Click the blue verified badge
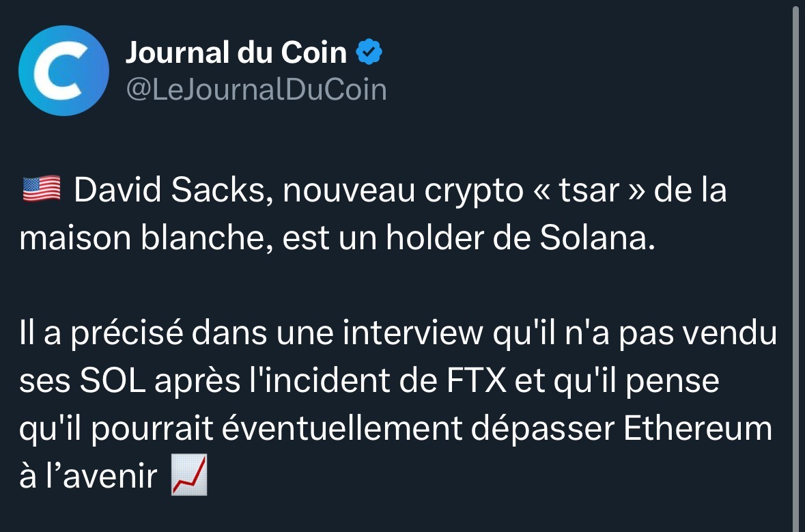This screenshot has width=805, height=532. coord(369,53)
